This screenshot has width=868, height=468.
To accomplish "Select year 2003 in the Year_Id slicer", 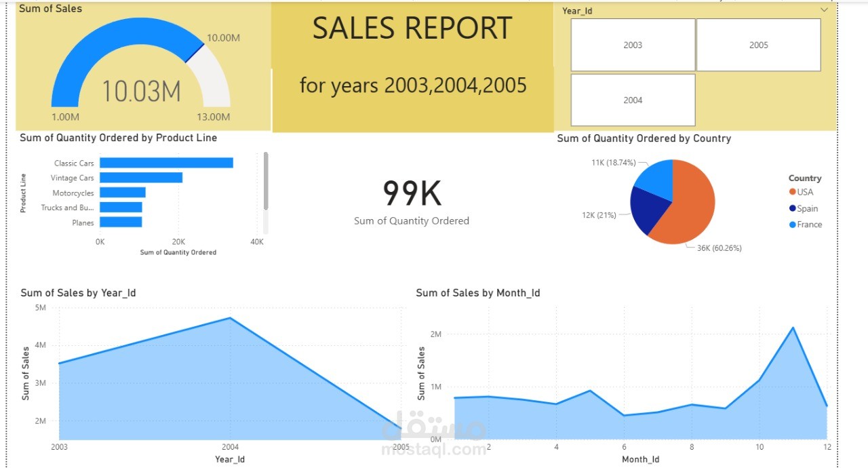I will (x=632, y=45).
